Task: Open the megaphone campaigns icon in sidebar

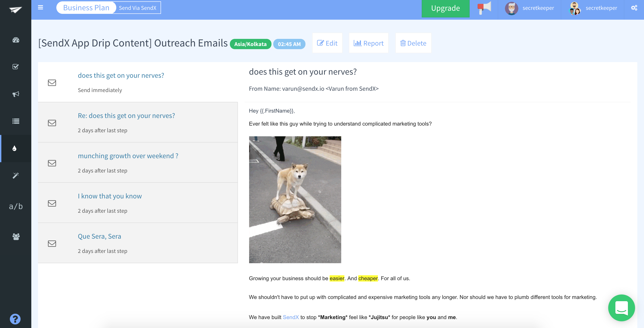Action: click(16, 94)
